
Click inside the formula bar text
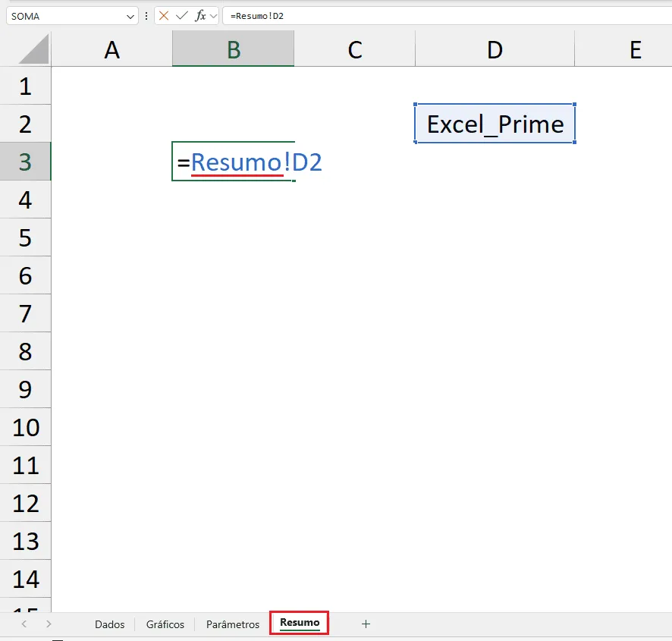(446, 16)
